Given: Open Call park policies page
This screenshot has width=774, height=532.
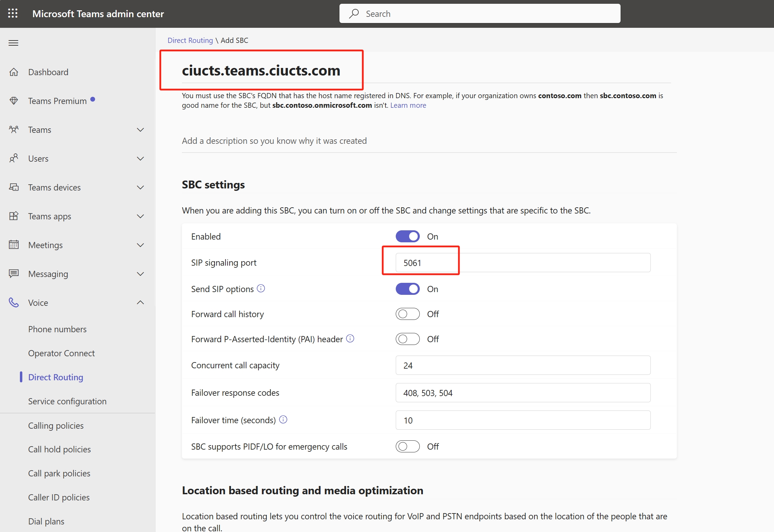Looking at the screenshot, I should 59,473.
